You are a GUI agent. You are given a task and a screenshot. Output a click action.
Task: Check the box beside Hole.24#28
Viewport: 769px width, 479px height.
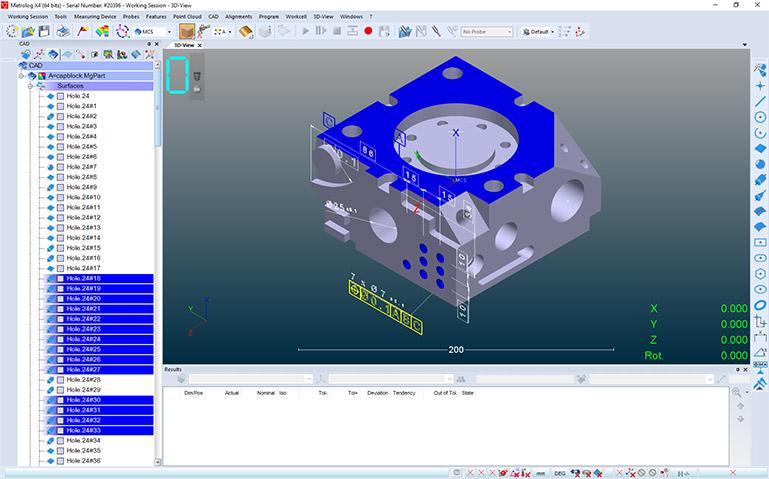60,380
